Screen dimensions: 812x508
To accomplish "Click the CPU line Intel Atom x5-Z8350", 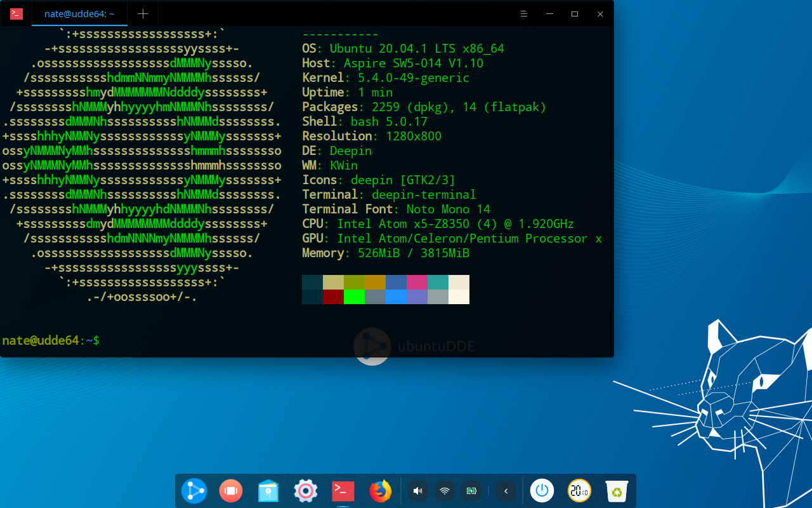I will (x=438, y=224).
